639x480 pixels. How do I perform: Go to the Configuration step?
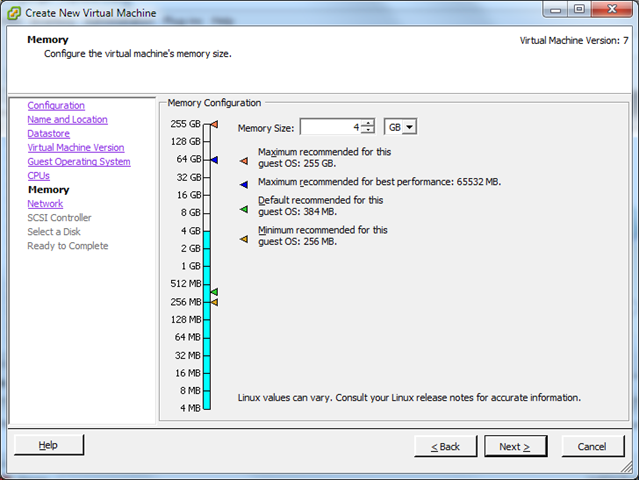[x=56, y=106]
